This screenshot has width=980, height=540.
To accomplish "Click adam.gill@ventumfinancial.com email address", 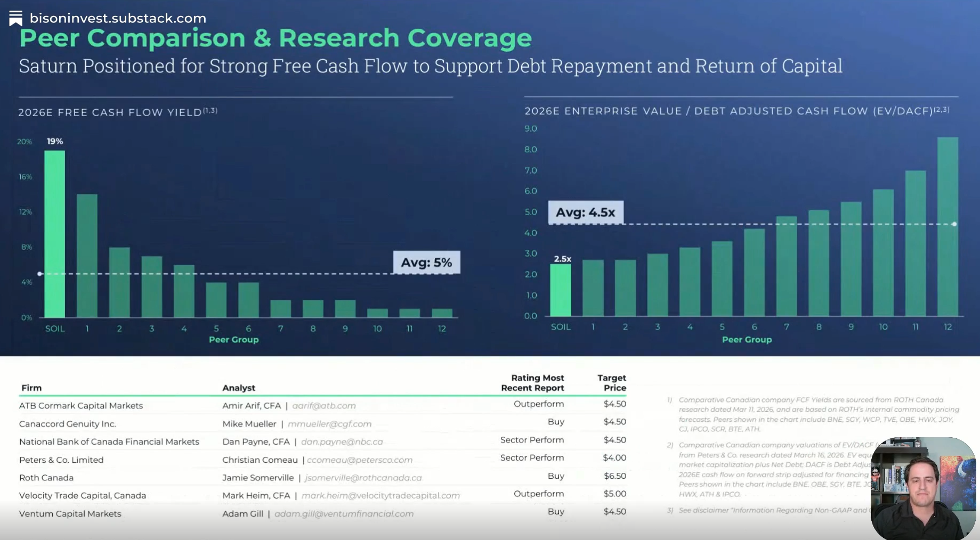I will (x=344, y=514).
